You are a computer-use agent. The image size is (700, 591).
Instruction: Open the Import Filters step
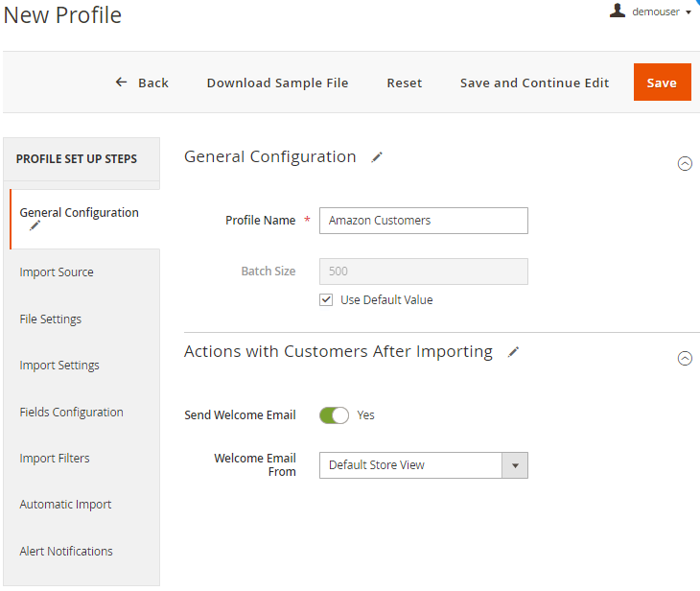click(x=55, y=459)
